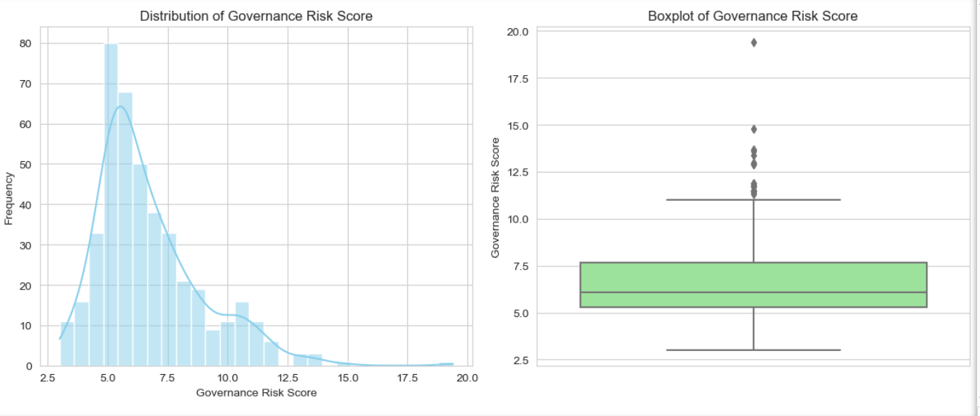The height and width of the screenshot is (416, 980).
Task: Select the boxplot outlier near 14.8
Action: pos(753,129)
